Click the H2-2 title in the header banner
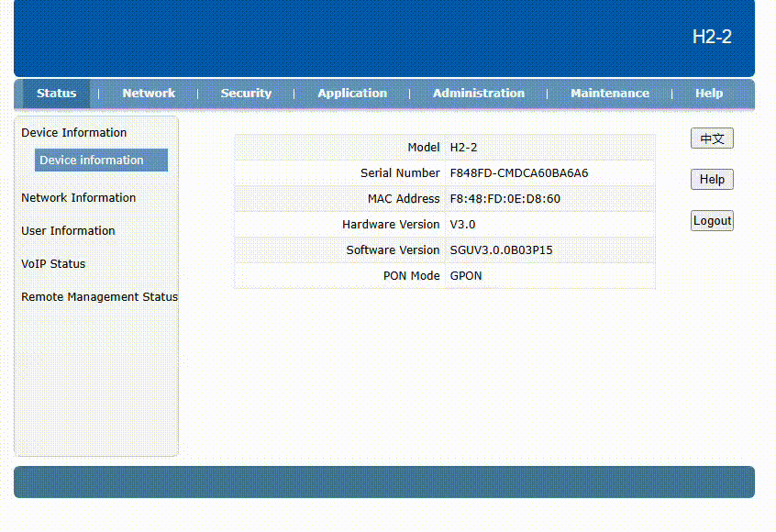This screenshot has height=532, width=776. pos(712,38)
